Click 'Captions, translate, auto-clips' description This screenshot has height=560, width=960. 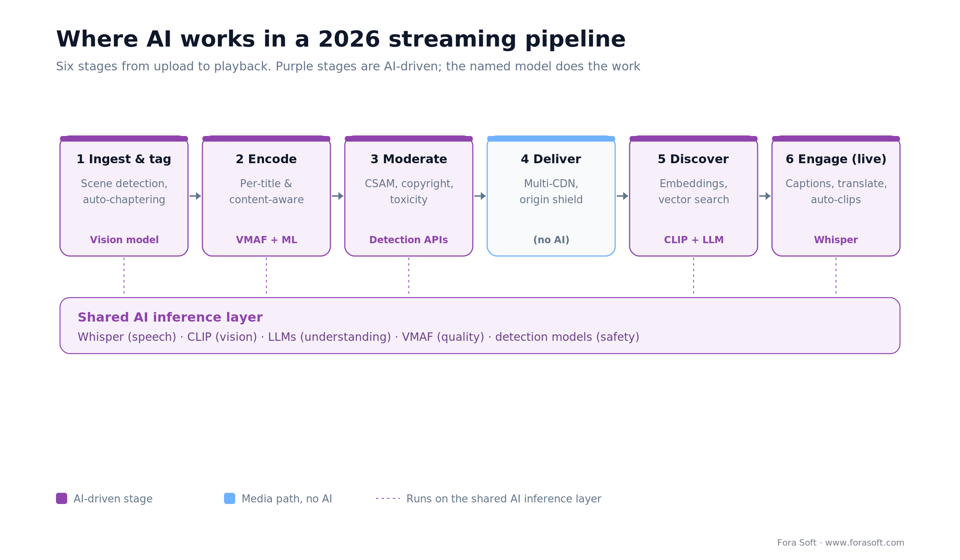836,192
